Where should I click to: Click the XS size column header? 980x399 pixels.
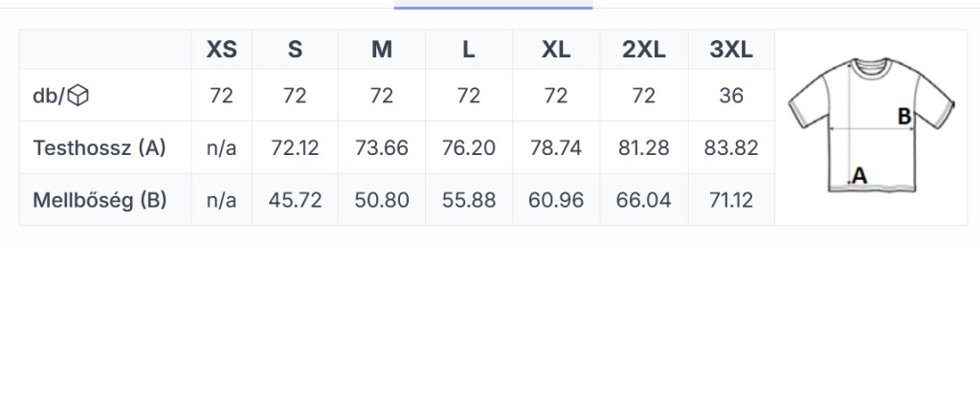pyautogui.click(x=222, y=50)
